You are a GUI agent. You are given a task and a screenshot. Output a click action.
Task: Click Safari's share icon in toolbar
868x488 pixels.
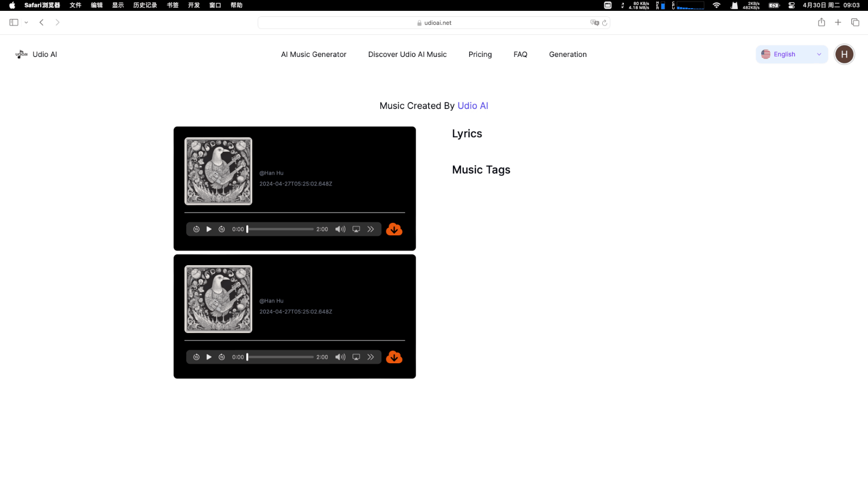[821, 22]
